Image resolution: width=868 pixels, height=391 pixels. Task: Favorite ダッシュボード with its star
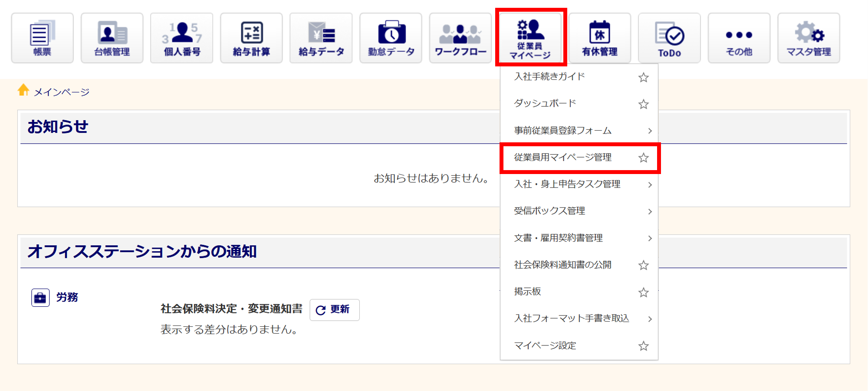(644, 104)
